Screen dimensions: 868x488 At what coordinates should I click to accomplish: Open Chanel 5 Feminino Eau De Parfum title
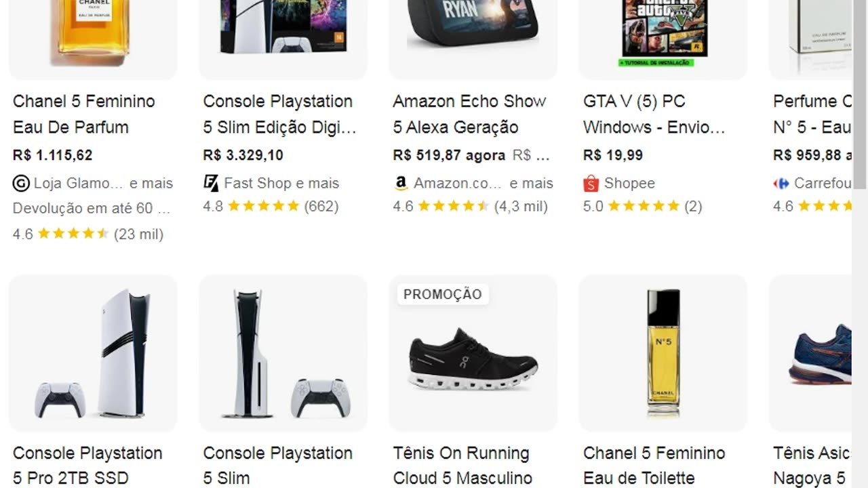tap(84, 114)
